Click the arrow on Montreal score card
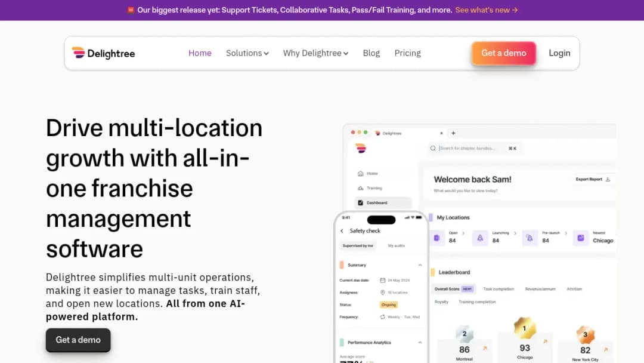The height and width of the screenshot is (363, 644). [x=485, y=348]
